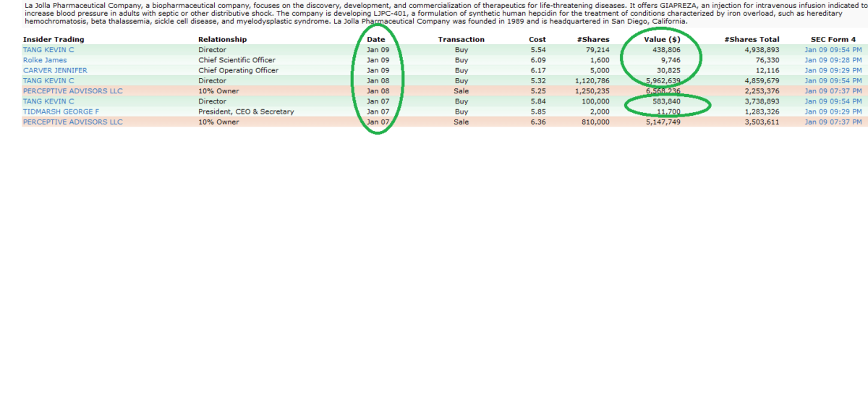Screen dimensions: 868x393
Task: Select '10% Owner' in the 810,000 shares row
Action: 218,122
